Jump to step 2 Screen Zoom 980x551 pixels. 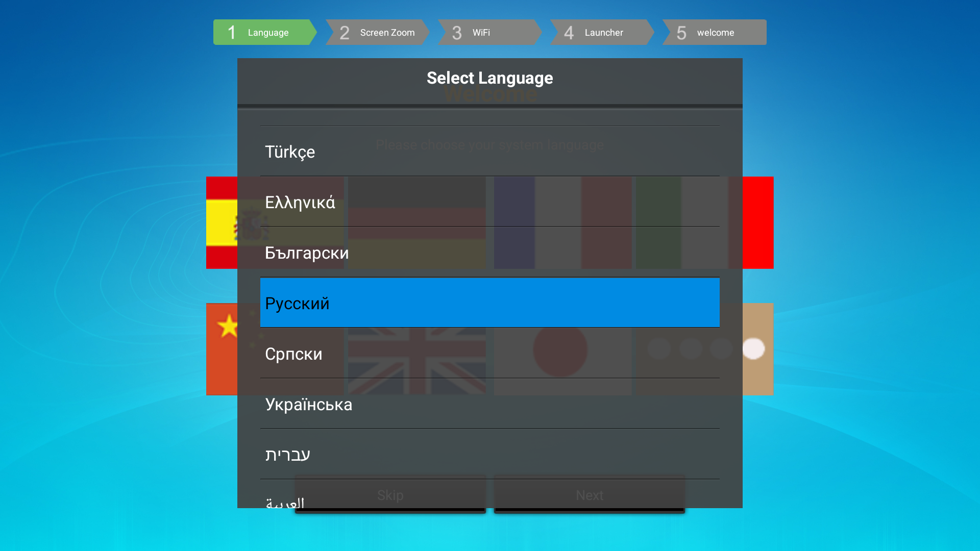[x=377, y=32]
